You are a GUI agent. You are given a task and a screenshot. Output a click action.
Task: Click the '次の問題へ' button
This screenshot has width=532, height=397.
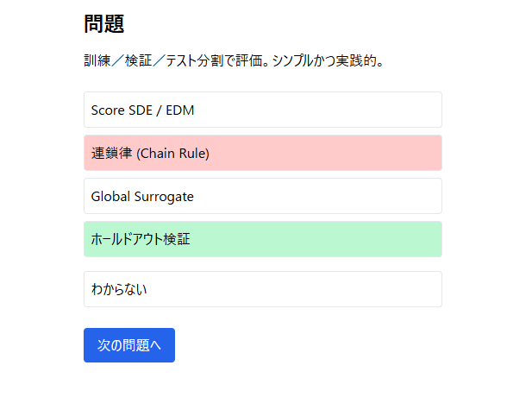pyautogui.click(x=129, y=345)
